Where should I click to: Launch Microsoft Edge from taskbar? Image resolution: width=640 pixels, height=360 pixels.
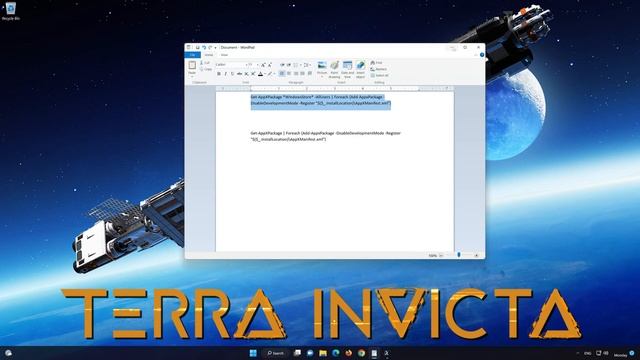(x=336, y=353)
